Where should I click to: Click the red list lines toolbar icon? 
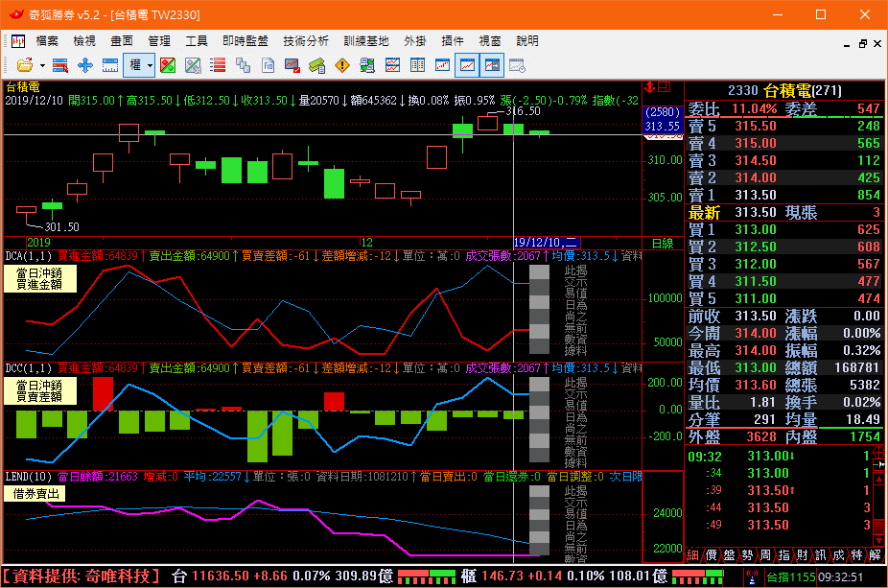(218, 66)
